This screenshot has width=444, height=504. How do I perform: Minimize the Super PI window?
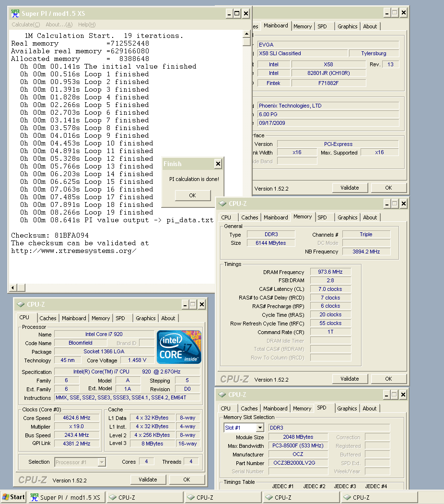[229, 13]
